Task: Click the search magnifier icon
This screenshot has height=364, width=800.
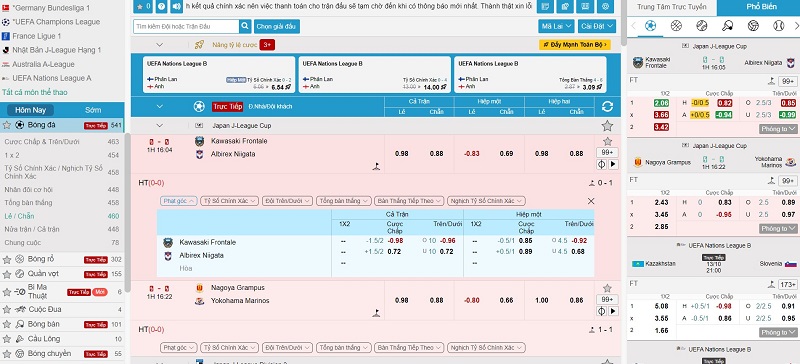Action: pyautogui.click(x=245, y=26)
